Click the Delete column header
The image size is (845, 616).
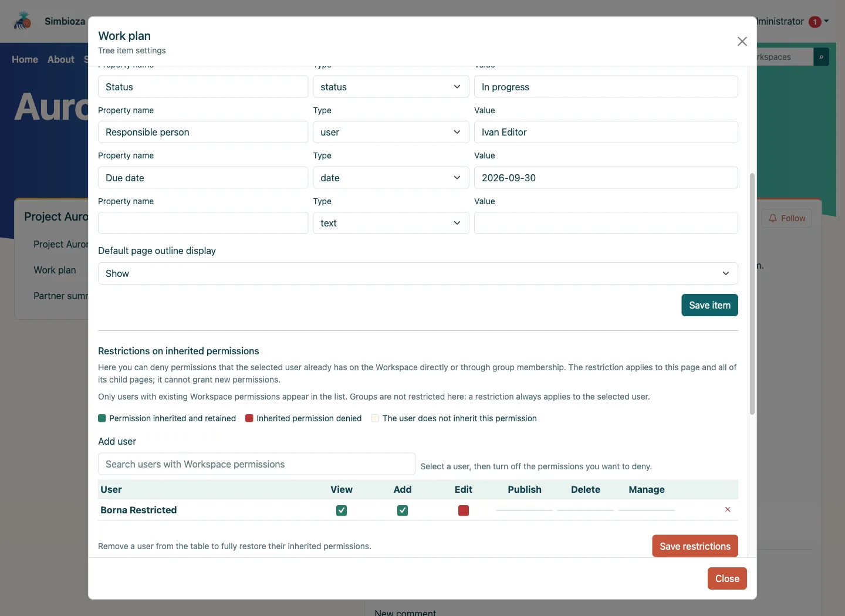coord(586,489)
